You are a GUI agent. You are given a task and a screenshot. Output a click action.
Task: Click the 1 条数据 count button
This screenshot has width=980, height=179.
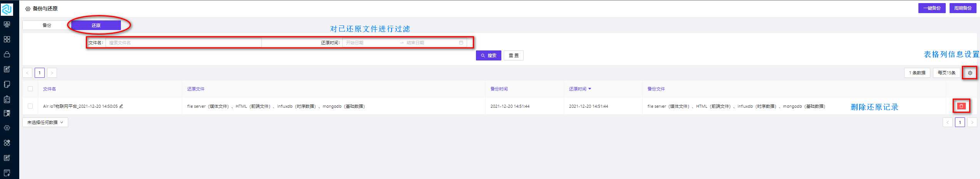tap(917, 73)
